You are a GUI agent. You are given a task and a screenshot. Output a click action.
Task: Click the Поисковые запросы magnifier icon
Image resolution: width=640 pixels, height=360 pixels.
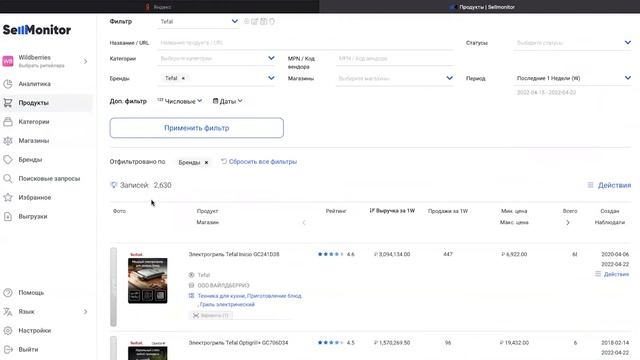[x=8, y=178]
